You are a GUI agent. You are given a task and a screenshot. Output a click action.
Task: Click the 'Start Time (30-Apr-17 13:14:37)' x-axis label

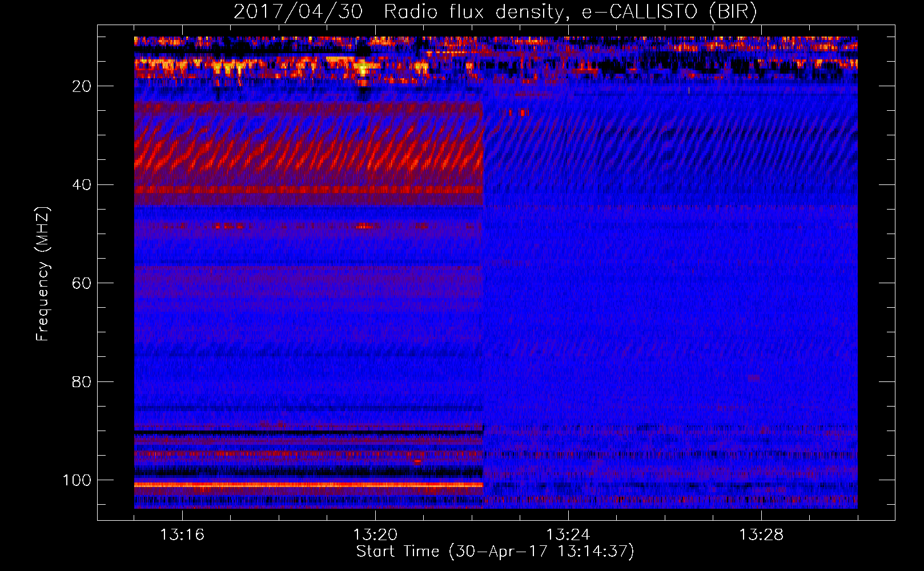pyautogui.click(x=495, y=551)
